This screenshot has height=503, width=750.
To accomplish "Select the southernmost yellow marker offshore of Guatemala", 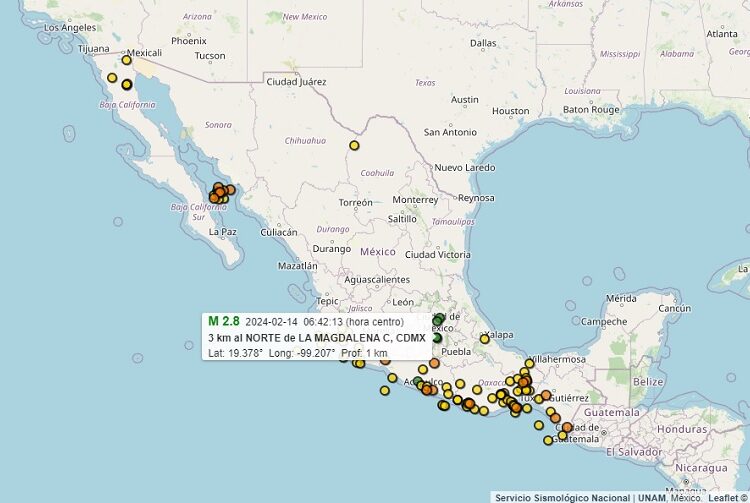I will pyautogui.click(x=548, y=440).
